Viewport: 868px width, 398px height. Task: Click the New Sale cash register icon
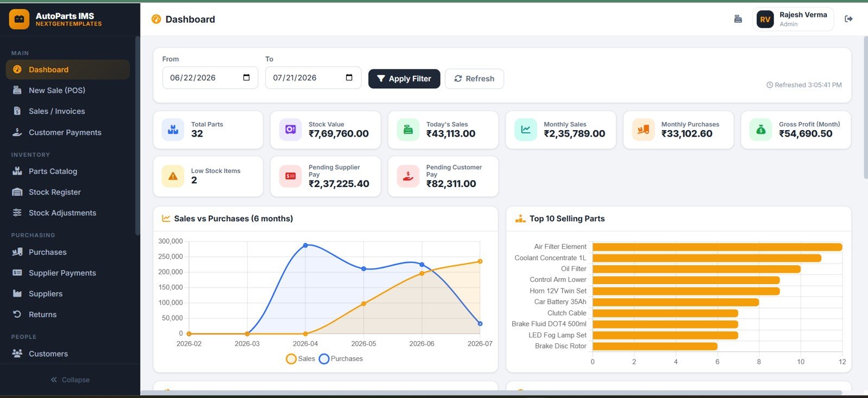[x=17, y=90]
